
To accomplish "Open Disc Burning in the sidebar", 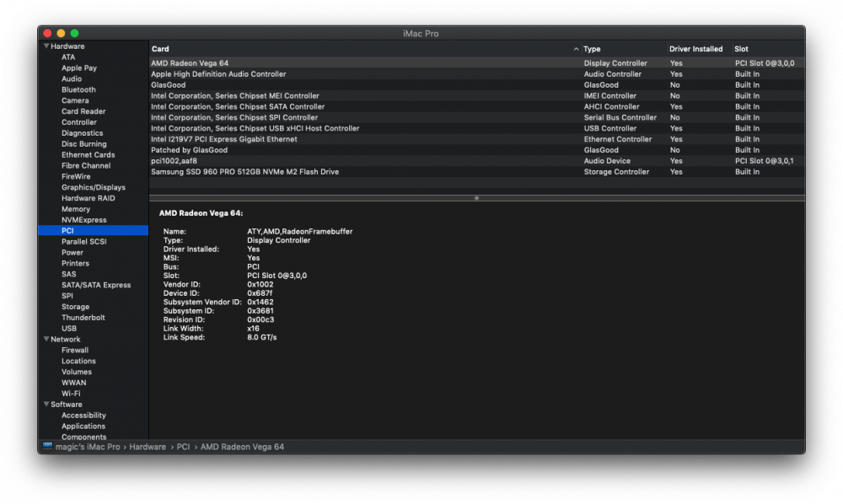I will click(x=83, y=144).
